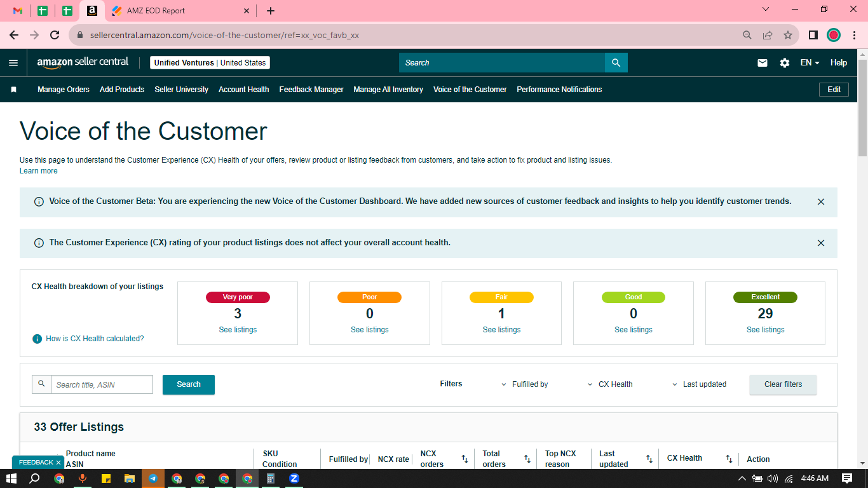Image resolution: width=868 pixels, height=488 pixels.
Task: Open Manage All Inventory in navigation bar
Action: (388, 90)
